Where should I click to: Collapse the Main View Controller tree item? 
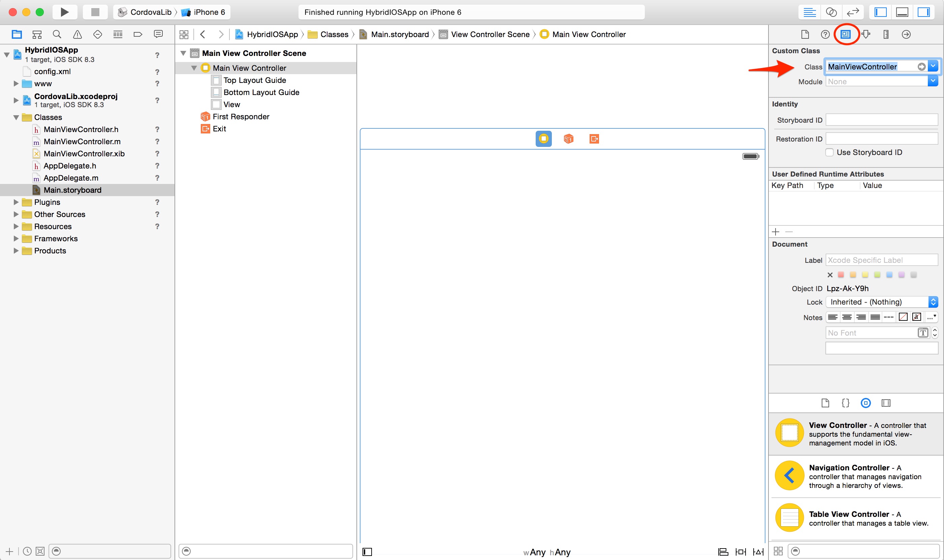click(x=194, y=68)
